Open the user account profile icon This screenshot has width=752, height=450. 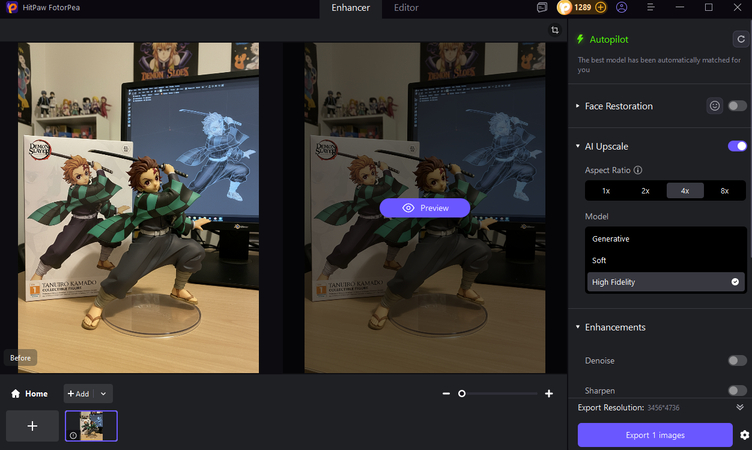coord(622,7)
